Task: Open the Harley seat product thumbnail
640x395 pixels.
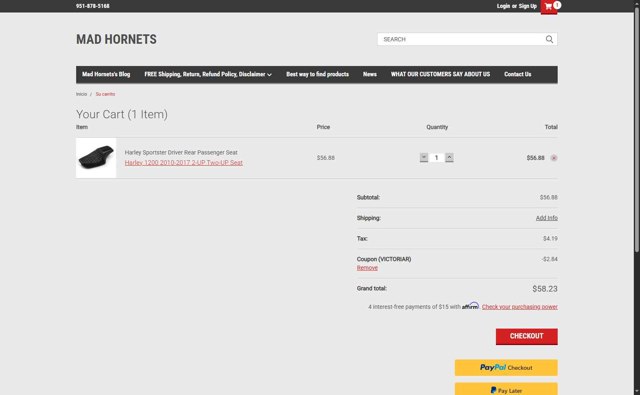Action: point(96,158)
